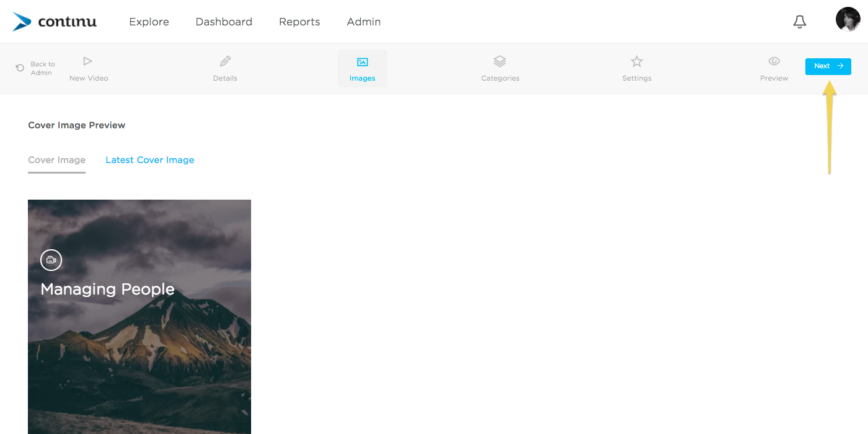Select the Settings step label
The width and height of the screenshot is (868, 434).
point(637,78)
